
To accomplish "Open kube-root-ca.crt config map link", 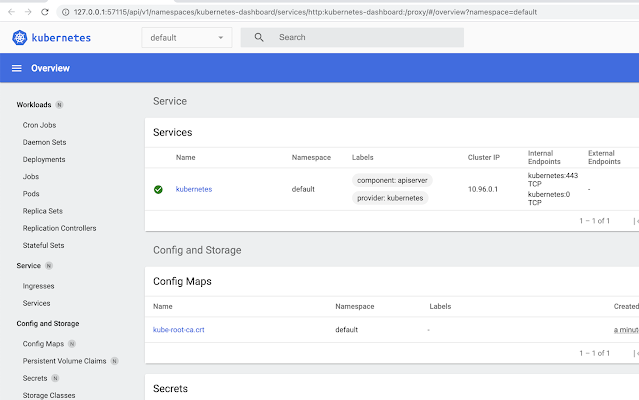I will [179, 329].
